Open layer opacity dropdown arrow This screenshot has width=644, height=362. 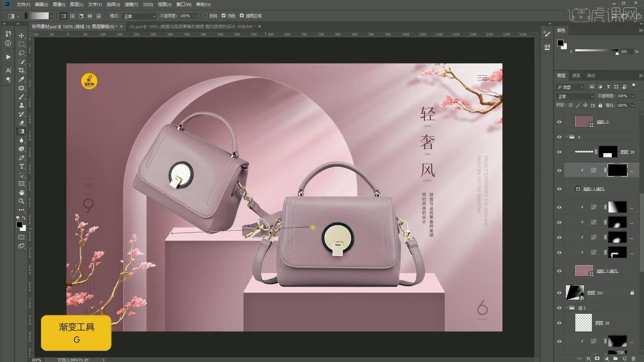(x=633, y=96)
